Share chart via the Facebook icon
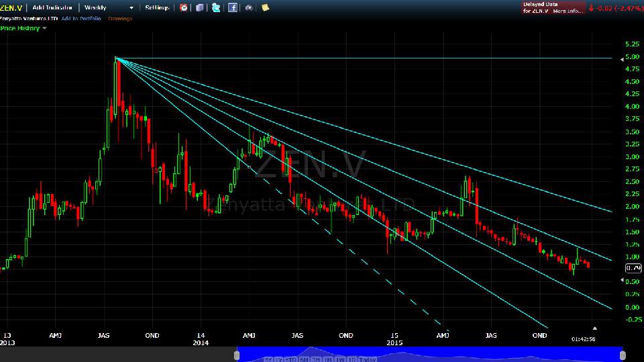This screenshot has width=644, height=362. point(233,8)
